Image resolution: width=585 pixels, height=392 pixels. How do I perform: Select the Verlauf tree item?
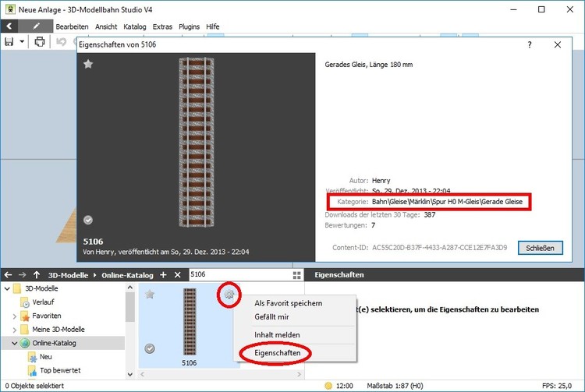click(x=43, y=302)
